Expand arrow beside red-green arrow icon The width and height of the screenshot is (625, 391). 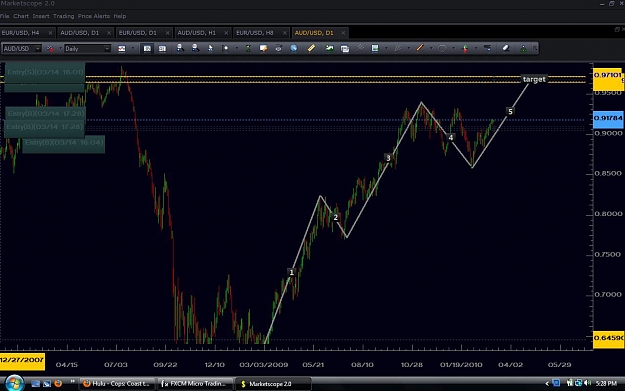click(476, 49)
